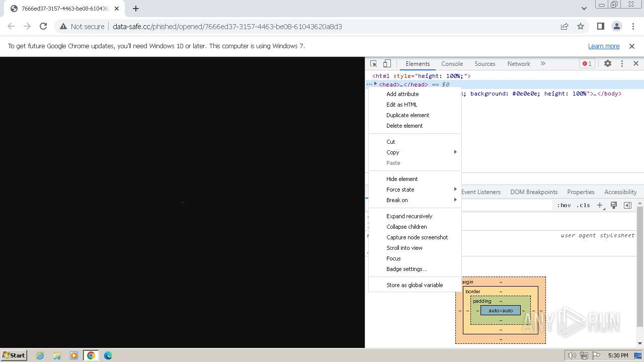The height and width of the screenshot is (362, 644).
Task: Open DevTools three-dot customize menu
Action: tap(622, 64)
